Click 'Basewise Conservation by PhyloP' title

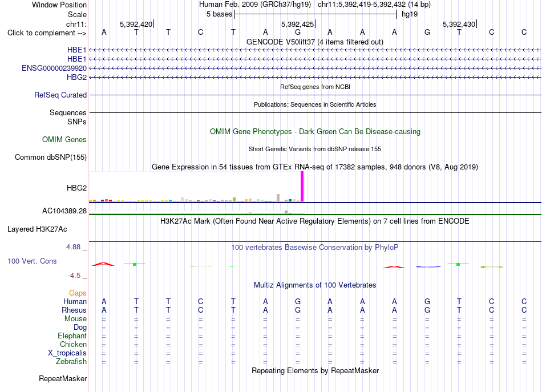pos(315,248)
